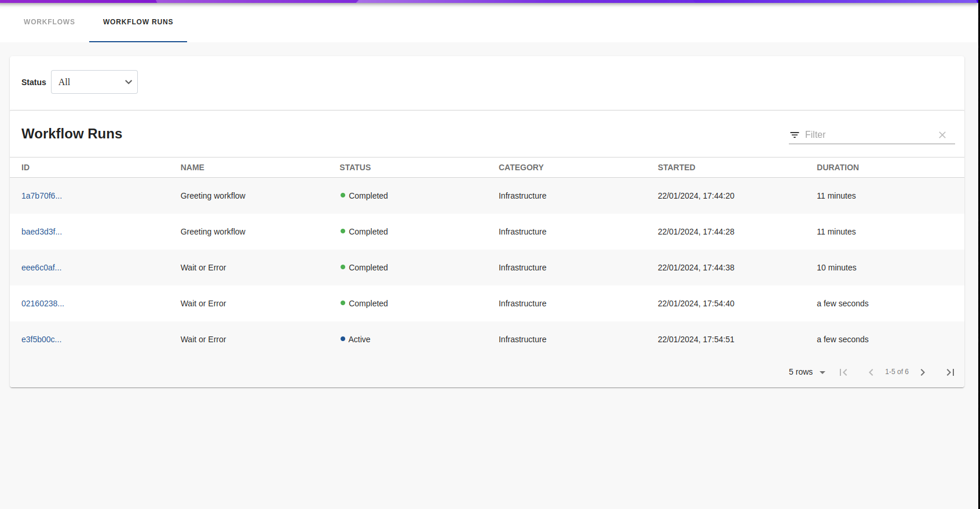This screenshot has height=509, width=980.
Task: Click the Completed status of run baed3d3f
Action: tap(364, 232)
